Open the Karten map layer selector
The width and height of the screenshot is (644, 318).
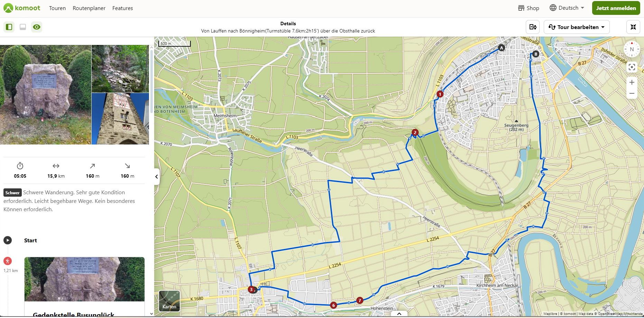(x=169, y=301)
